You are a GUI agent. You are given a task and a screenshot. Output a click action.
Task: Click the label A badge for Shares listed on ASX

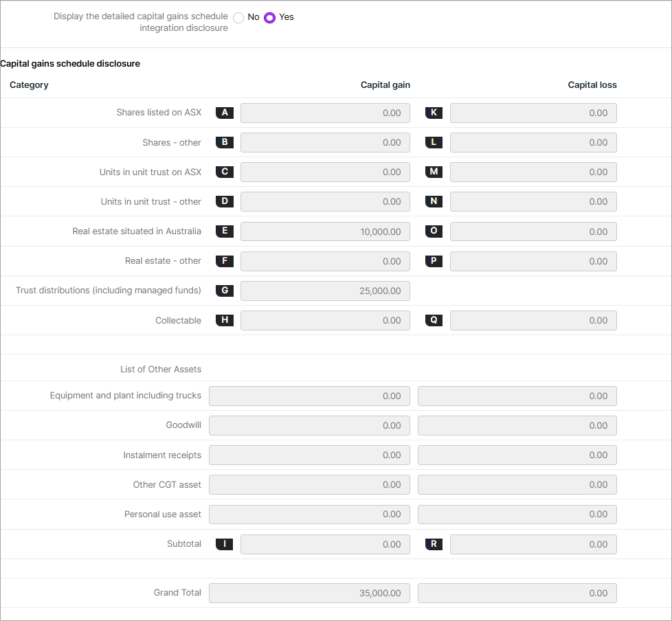click(225, 113)
